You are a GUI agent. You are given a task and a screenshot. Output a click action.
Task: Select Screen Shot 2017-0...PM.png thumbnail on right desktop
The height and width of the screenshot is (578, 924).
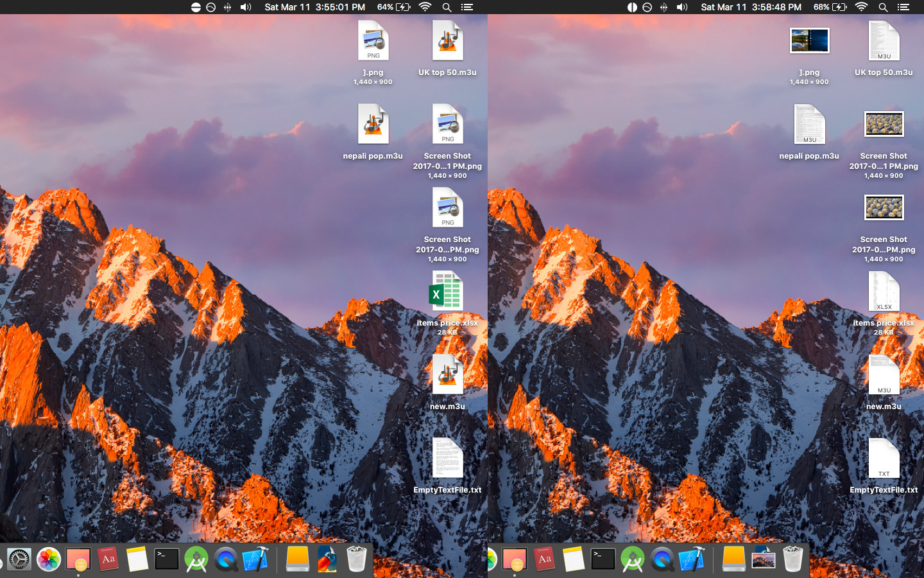[884, 207]
